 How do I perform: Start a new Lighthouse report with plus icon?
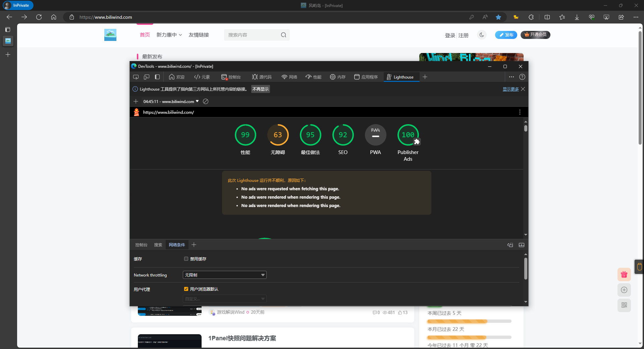136,101
